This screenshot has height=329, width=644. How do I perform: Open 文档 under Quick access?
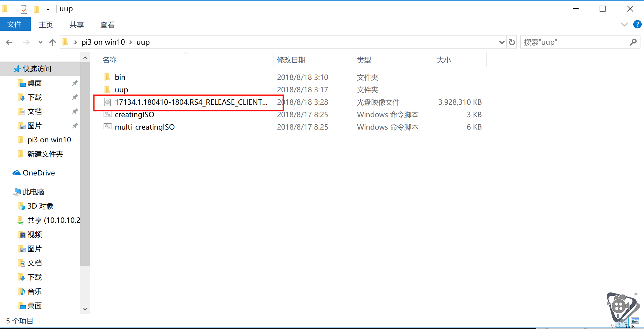point(34,112)
